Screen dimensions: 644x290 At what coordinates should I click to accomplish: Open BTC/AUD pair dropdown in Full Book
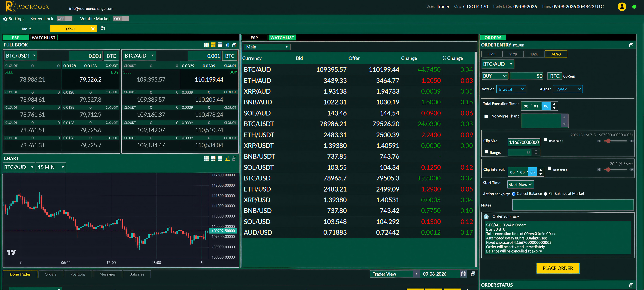[139, 56]
